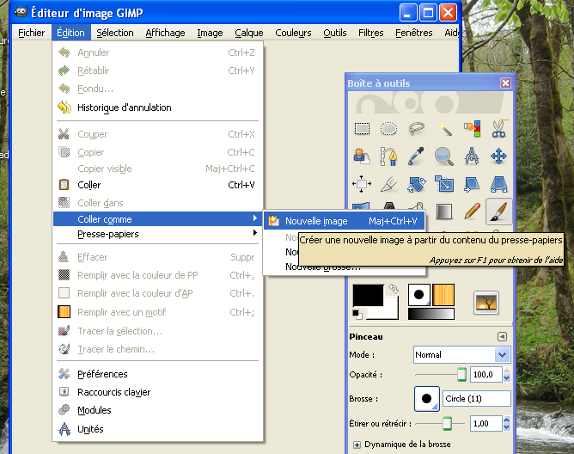Viewport: 574px width, 454px height.
Task: Open the active image thumbnail in toolbox
Action: [x=485, y=303]
